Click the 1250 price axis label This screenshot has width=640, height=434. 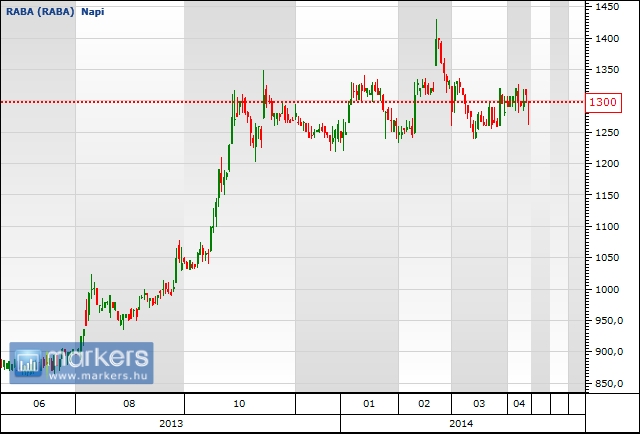point(606,133)
